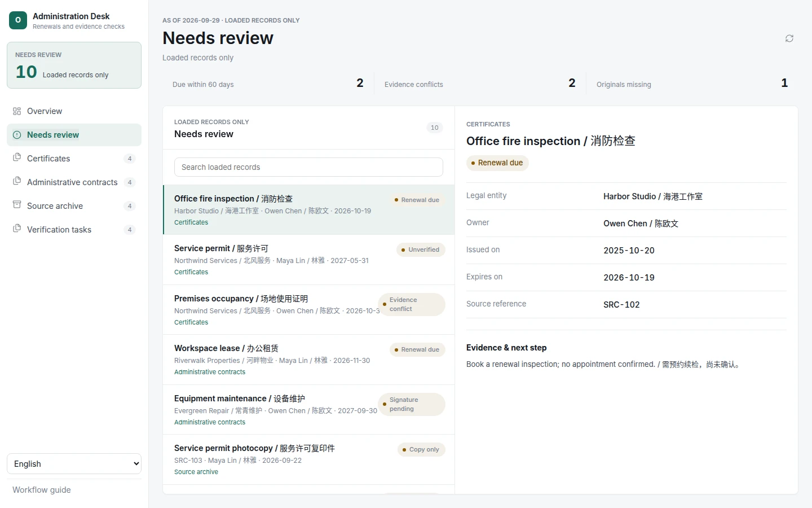Select the Workspace lease record
This screenshot has height=508, width=812.
pyautogui.click(x=309, y=360)
